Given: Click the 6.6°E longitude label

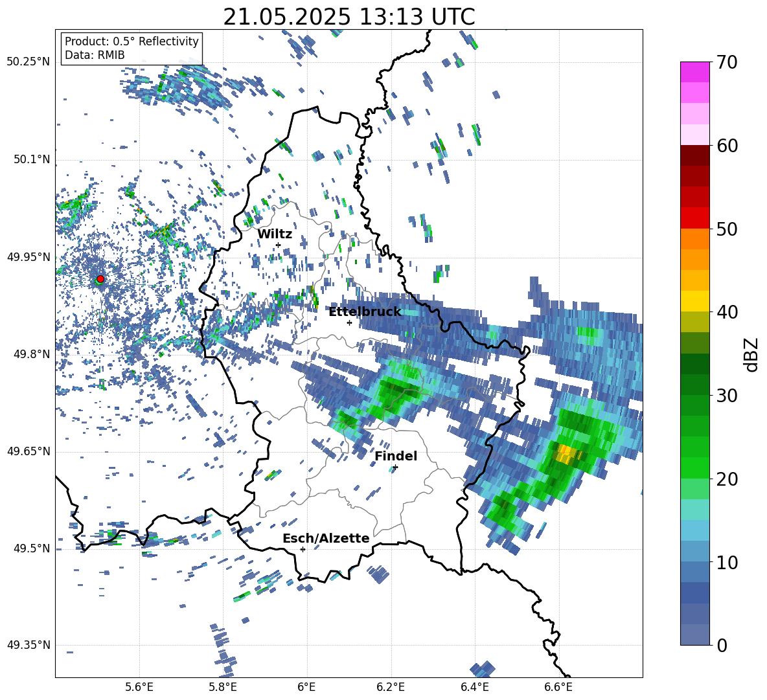Looking at the screenshot, I should [558, 687].
